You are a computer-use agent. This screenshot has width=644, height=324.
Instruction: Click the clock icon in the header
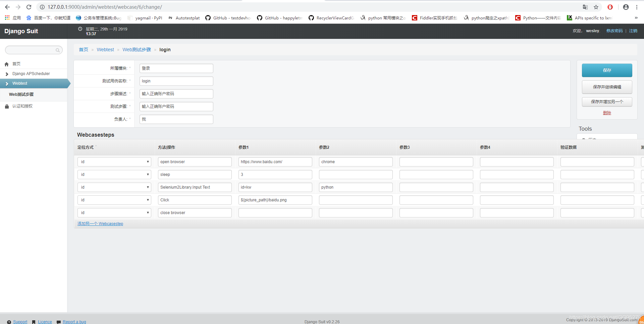(x=80, y=29)
